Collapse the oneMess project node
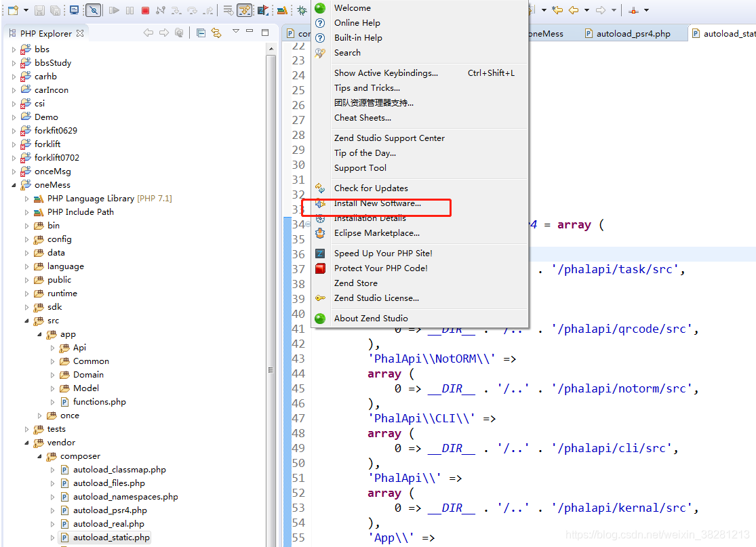 [x=14, y=185]
